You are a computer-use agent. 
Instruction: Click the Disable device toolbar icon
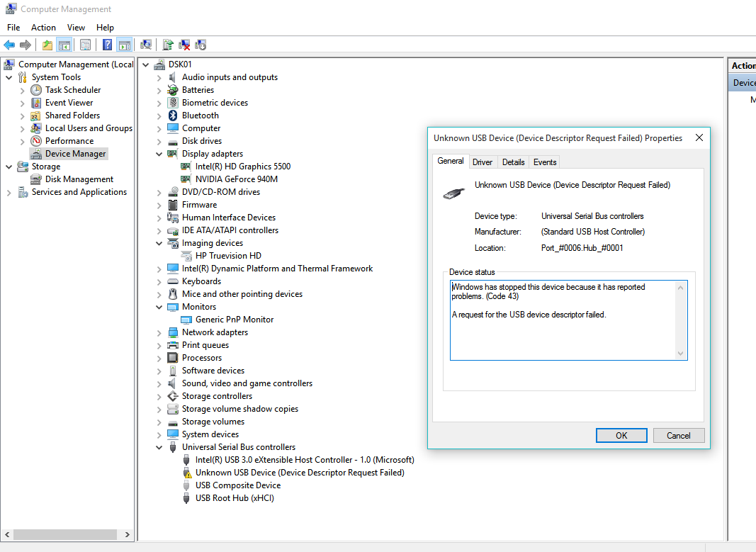pyautogui.click(x=200, y=45)
